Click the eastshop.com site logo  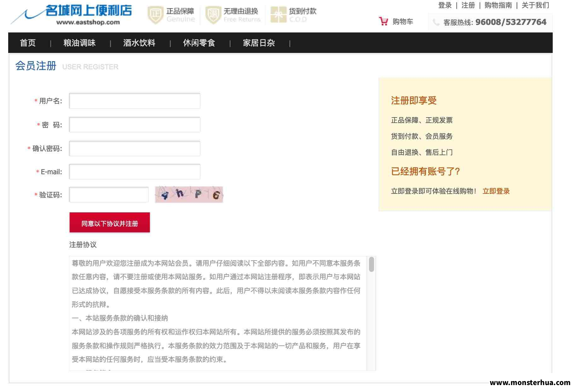coord(72,14)
